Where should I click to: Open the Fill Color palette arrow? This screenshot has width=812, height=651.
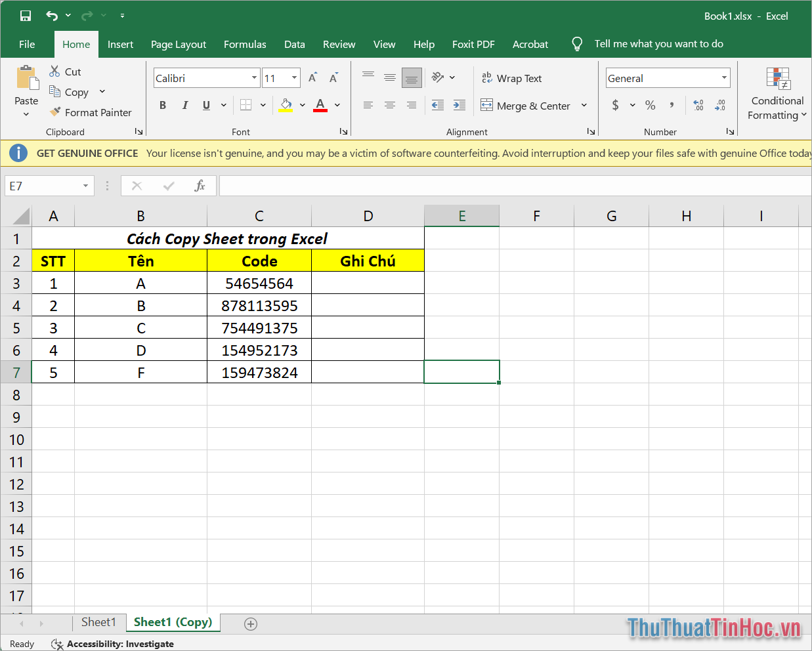tap(303, 105)
